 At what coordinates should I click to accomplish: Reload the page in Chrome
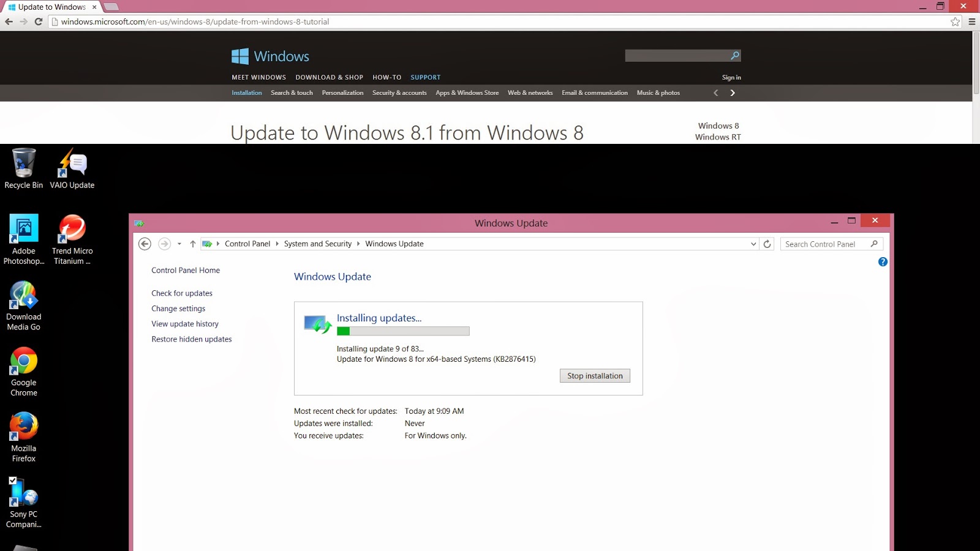tap(38, 21)
